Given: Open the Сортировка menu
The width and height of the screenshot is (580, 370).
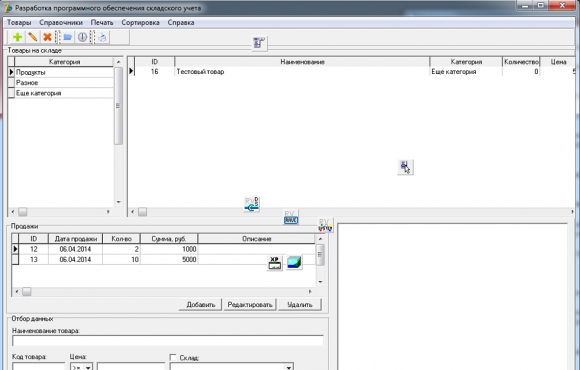Looking at the screenshot, I should (140, 23).
